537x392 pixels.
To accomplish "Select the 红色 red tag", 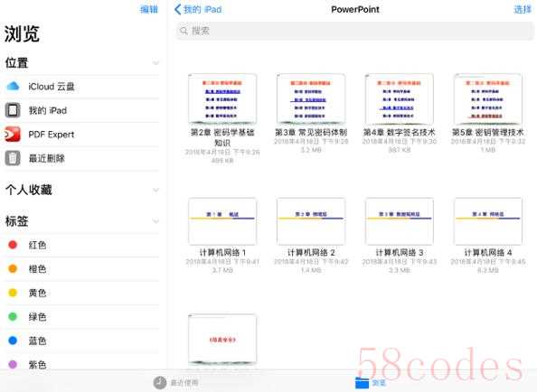I will (82, 245).
